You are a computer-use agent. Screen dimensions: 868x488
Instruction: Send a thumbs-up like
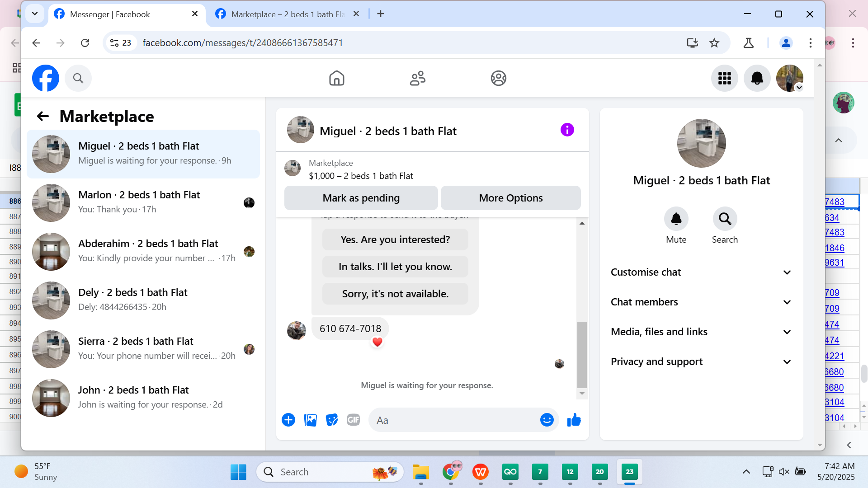pos(574,420)
